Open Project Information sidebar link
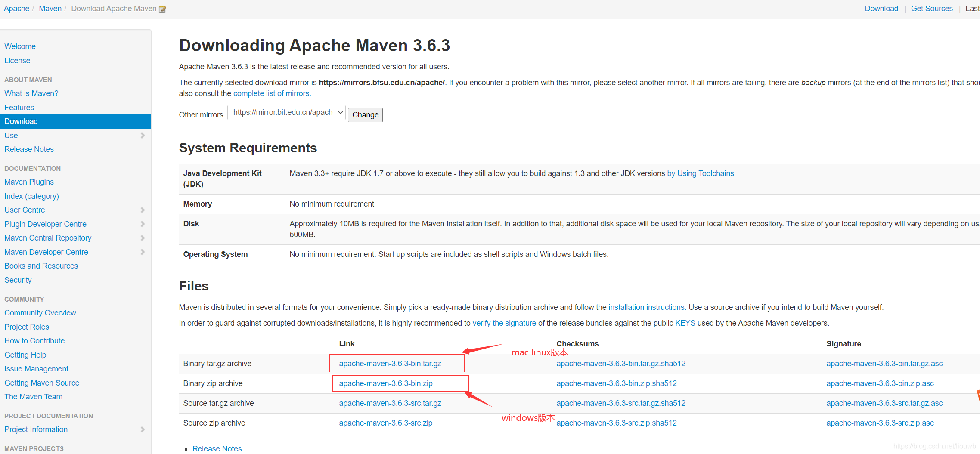Screen dimensions: 980x454 36,429
